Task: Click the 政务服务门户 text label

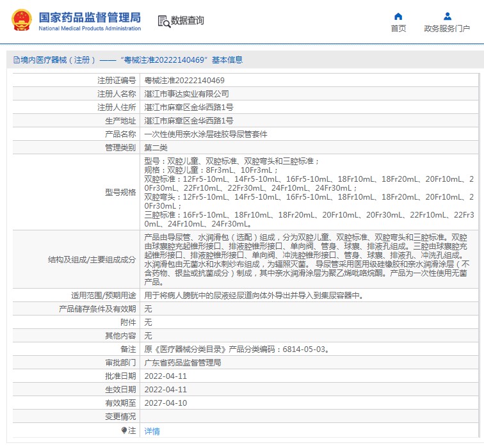Action: point(447,28)
